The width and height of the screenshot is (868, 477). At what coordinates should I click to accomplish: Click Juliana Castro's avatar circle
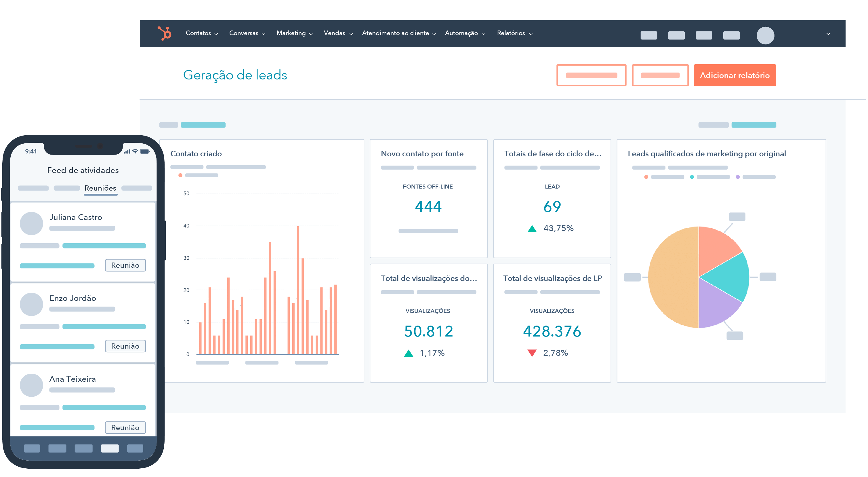pos(31,223)
